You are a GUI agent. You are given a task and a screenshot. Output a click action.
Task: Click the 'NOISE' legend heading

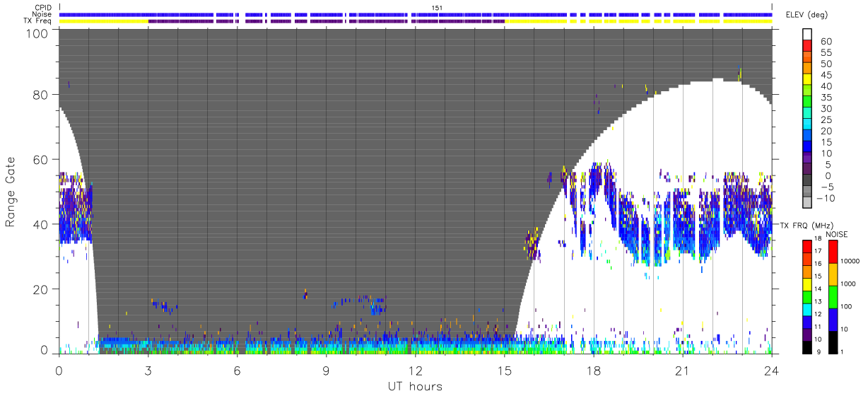[x=838, y=234]
